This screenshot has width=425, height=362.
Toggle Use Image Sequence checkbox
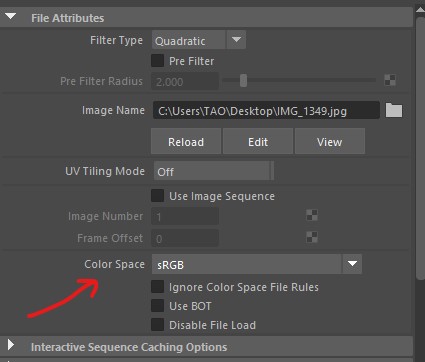pyautogui.click(x=157, y=196)
